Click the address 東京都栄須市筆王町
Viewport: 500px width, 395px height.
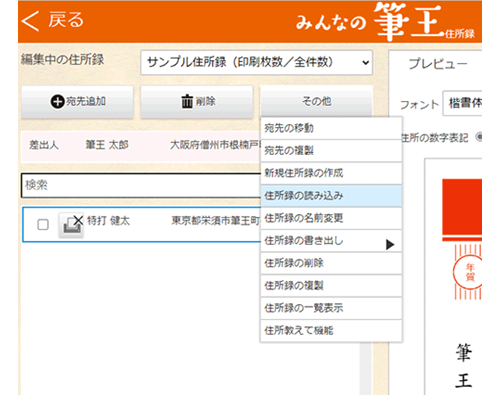[x=215, y=221]
